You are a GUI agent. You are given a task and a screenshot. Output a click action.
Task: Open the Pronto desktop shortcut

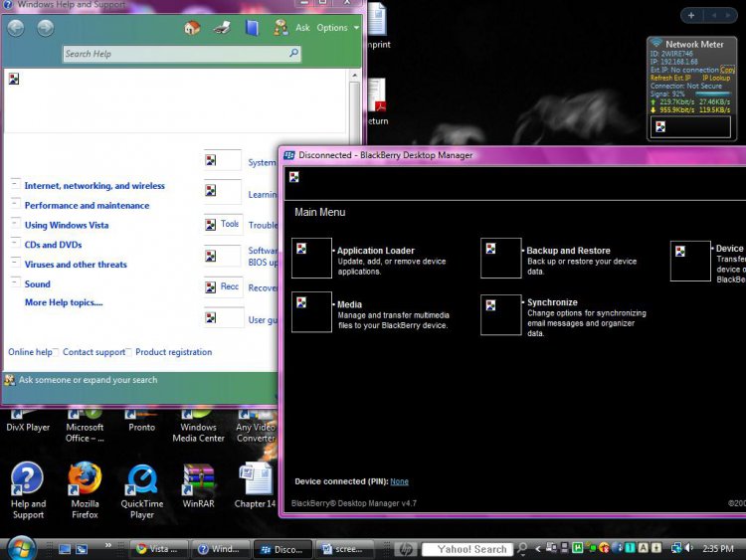click(142, 421)
